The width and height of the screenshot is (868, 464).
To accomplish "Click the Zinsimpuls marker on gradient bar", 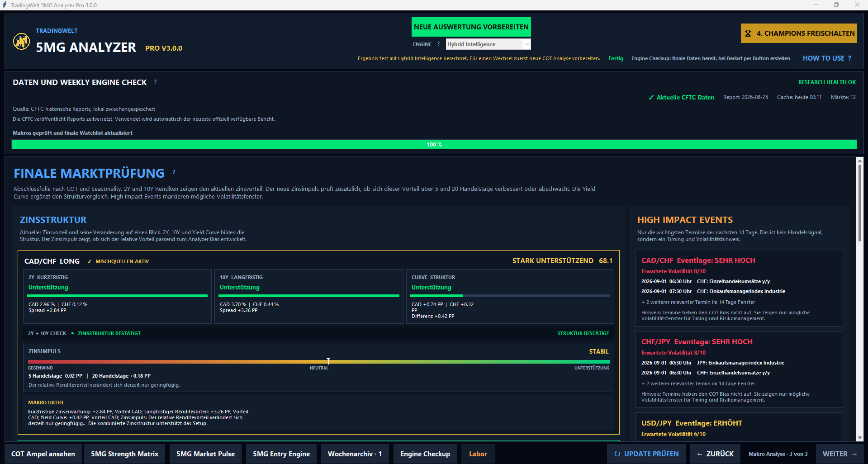I will (x=328, y=360).
